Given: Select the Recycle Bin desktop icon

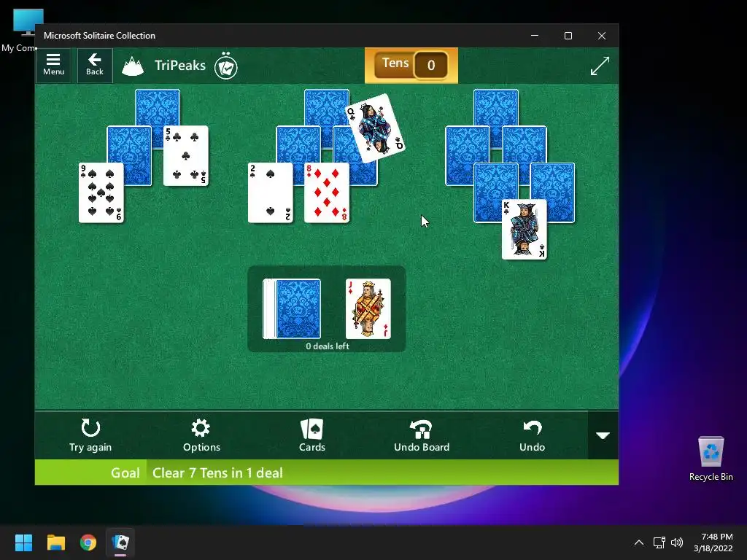Looking at the screenshot, I should [711, 459].
